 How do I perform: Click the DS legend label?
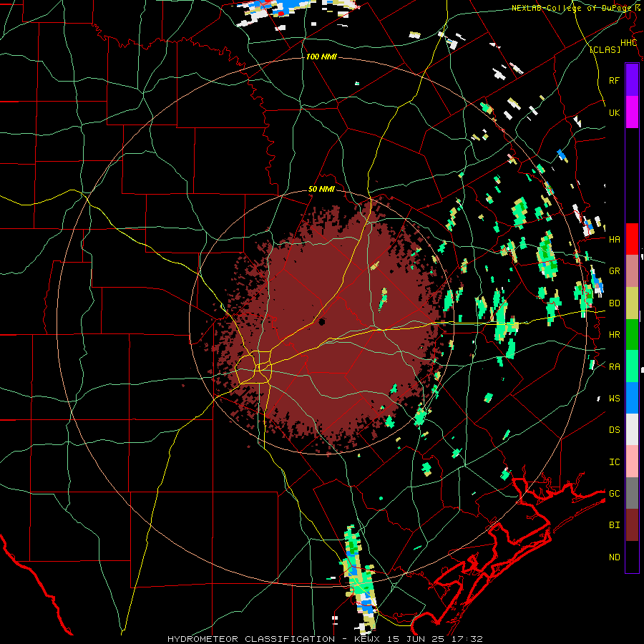point(615,430)
